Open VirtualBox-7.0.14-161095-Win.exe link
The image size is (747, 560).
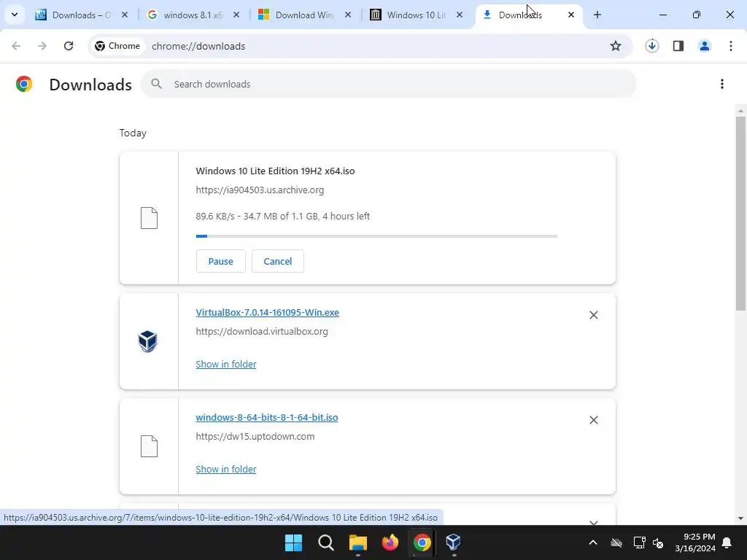(x=267, y=312)
